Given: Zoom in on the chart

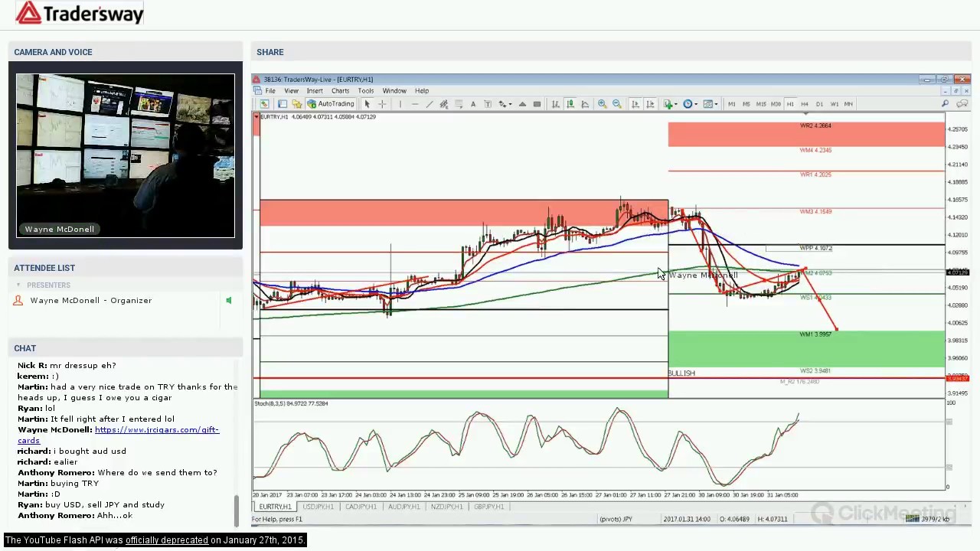Looking at the screenshot, I should click(x=603, y=104).
